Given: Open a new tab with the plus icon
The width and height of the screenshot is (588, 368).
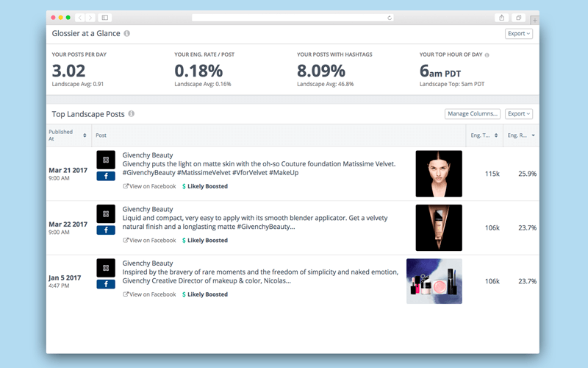Looking at the screenshot, I should click(x=534, y=21).
